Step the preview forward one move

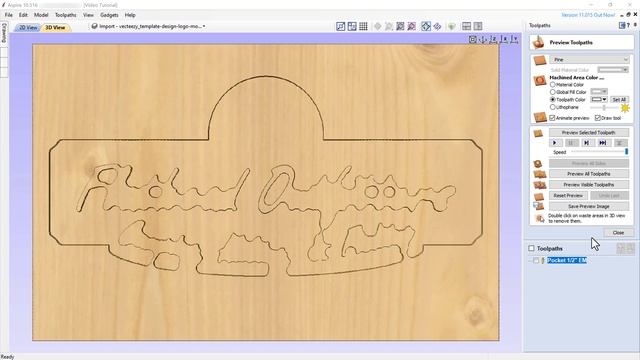[587, 143]
